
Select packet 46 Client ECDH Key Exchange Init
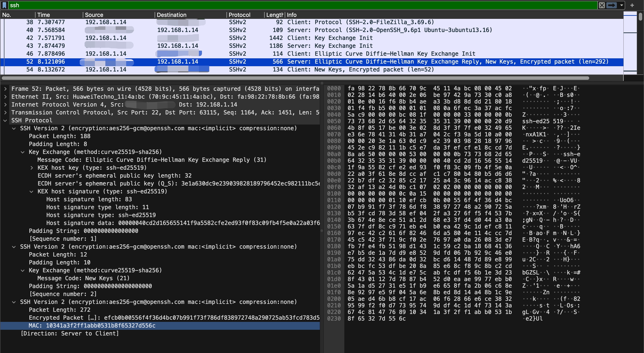coord(312,54)
